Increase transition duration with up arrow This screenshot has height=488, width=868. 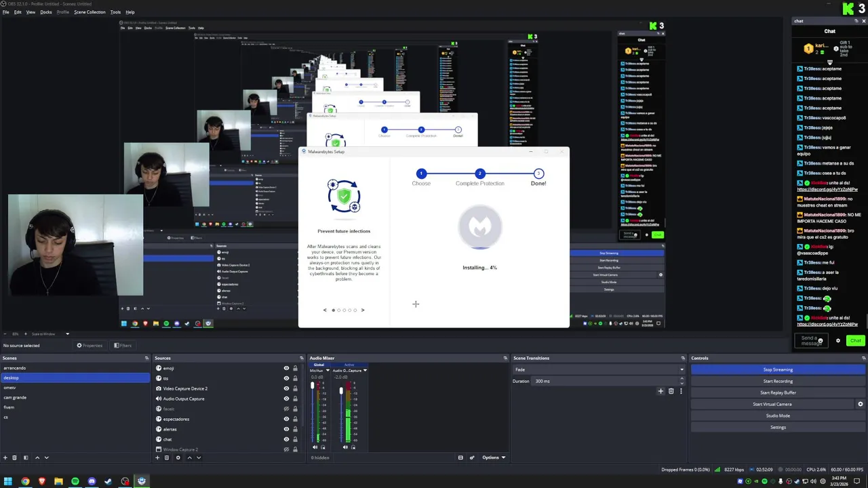[682, 380]
